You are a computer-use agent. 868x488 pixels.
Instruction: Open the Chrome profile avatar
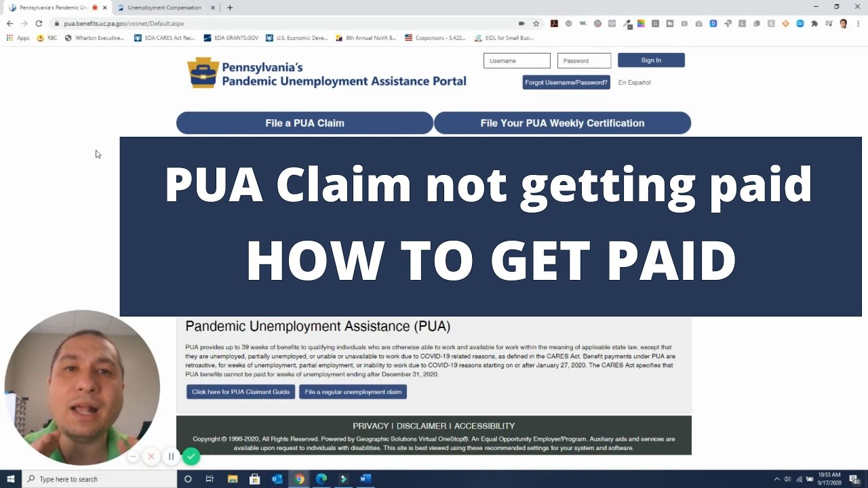pyautogui.click(x=844, y=23)
